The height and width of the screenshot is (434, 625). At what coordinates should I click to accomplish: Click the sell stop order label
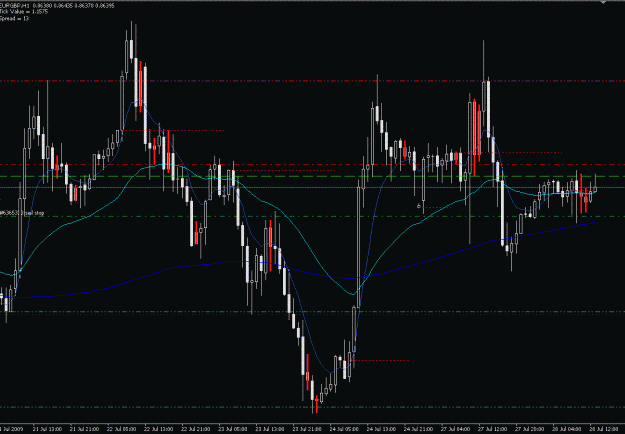(22, 213)
